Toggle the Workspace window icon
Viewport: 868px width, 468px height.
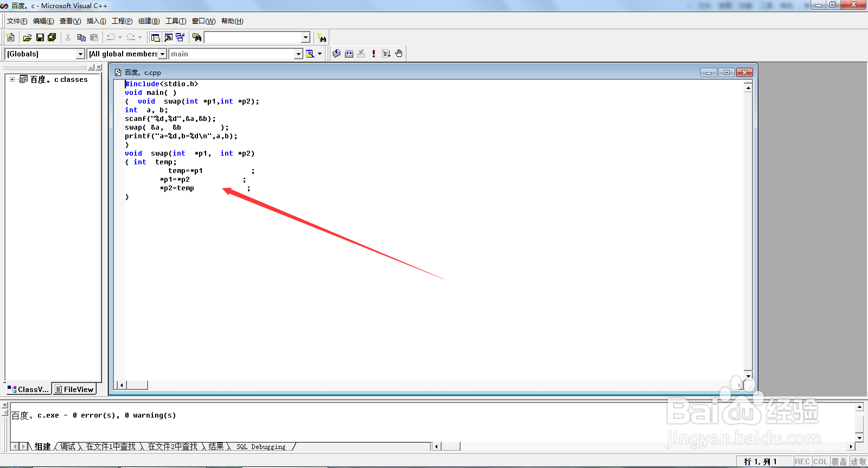pos(156,37)
